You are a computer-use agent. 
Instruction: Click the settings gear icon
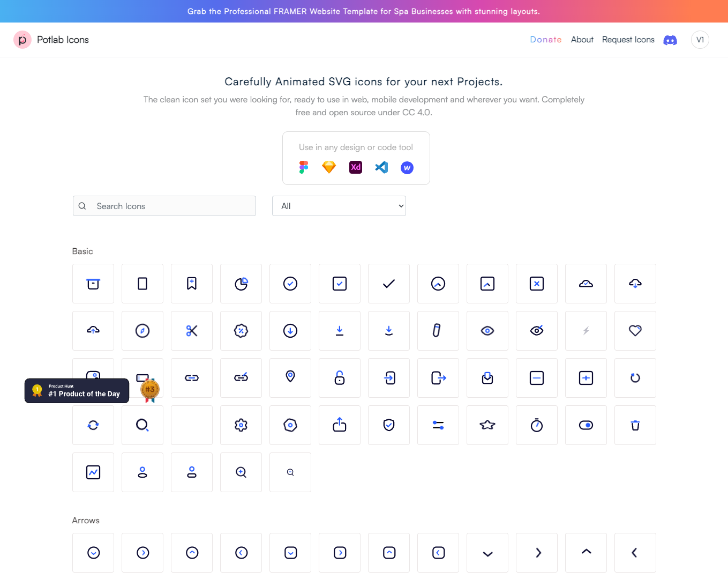241,425
